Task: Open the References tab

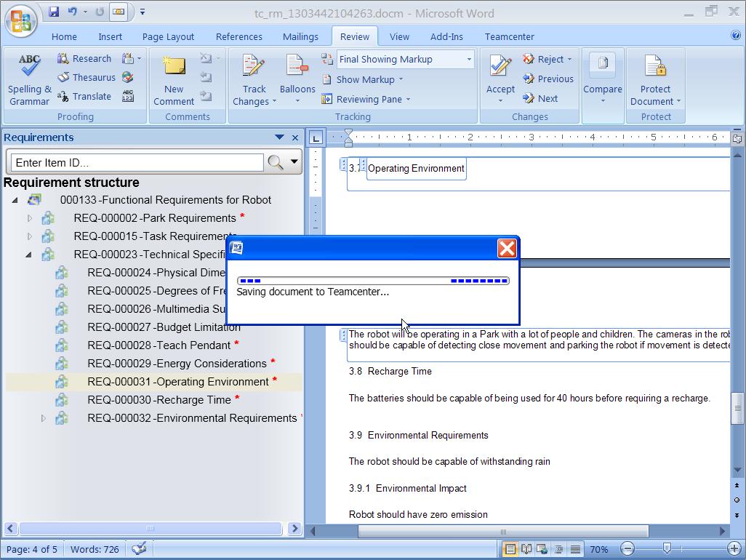Action: click(x=238, y=36)
